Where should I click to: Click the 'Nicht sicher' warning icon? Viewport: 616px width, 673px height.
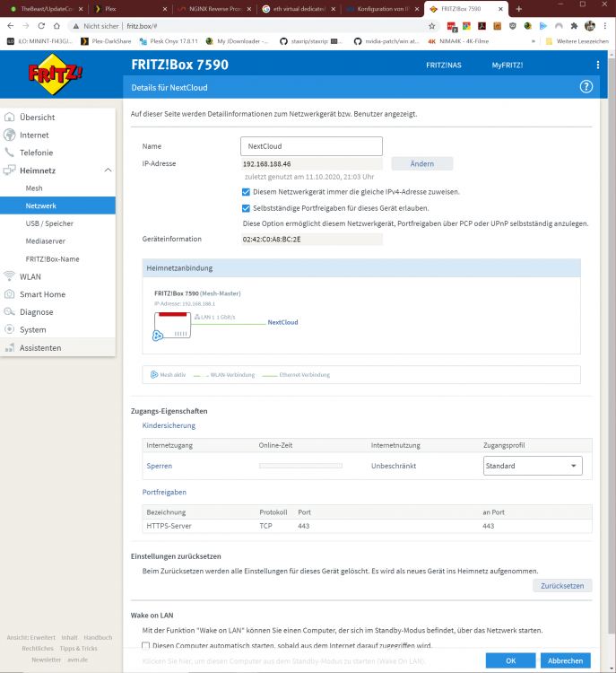pos(76,26)
